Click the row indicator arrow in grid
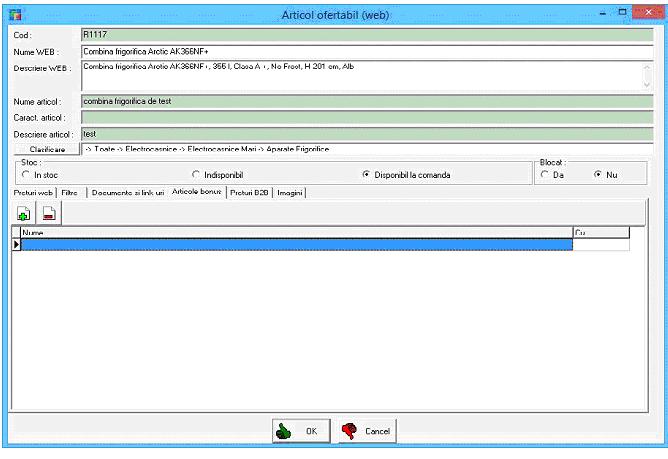Image resolution: width=668 pixels, height=459 pixels. pos(16,244)
